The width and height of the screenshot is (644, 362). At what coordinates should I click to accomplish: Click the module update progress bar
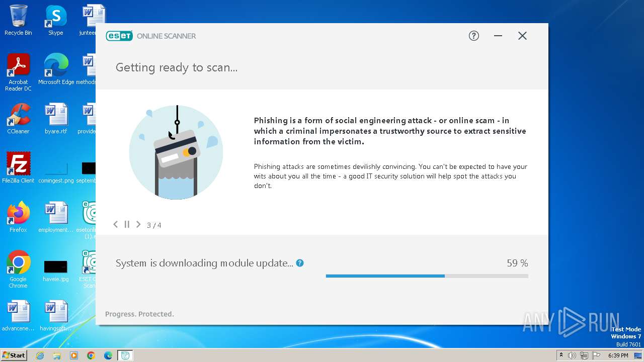tap(427, 276)
